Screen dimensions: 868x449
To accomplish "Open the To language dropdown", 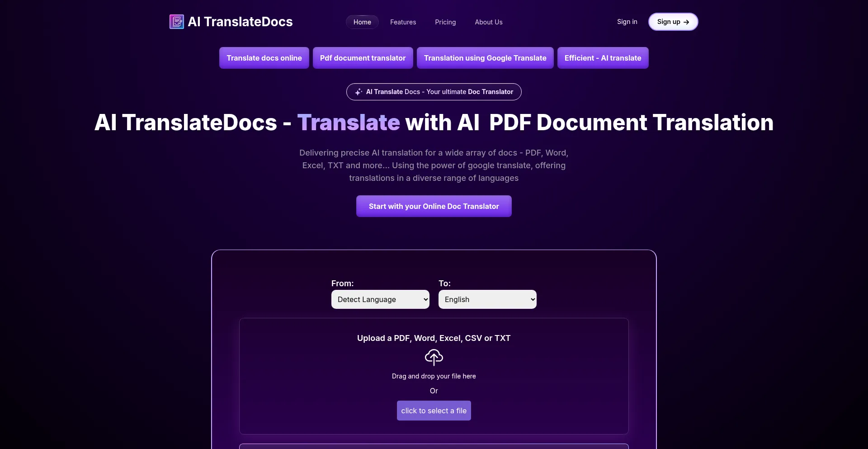I will (x=487, y=299).
